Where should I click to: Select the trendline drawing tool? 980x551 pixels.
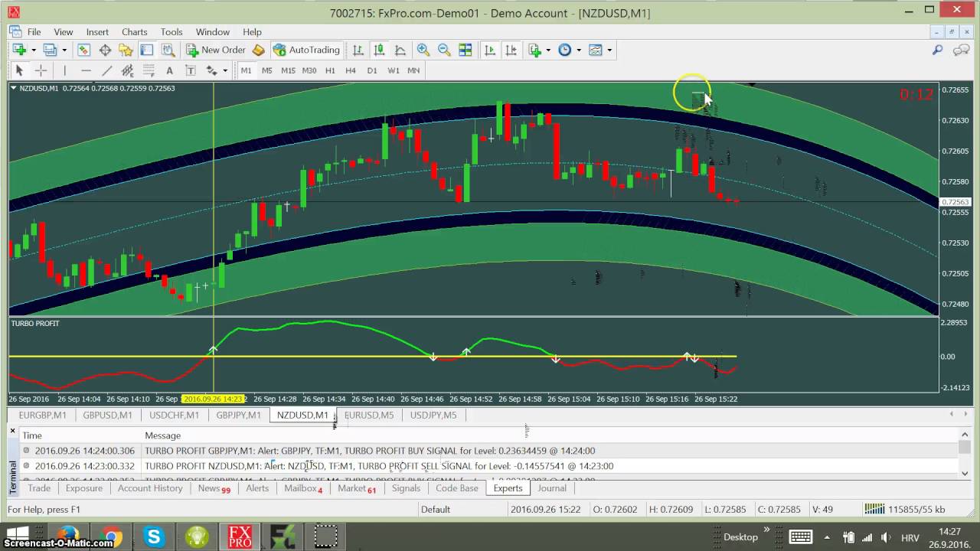pyautogui.click(x=107, y=70)
